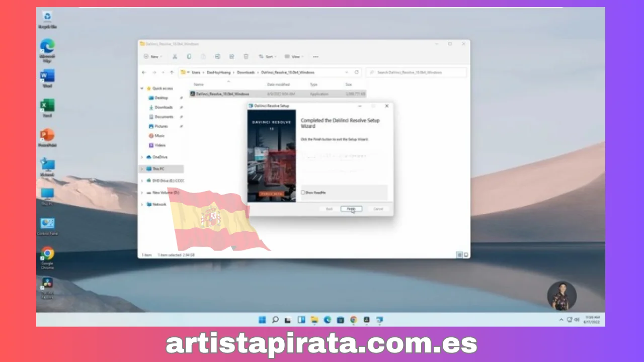
Task: Close the DaVinci Resolve Setup dialog
Action: coord(386,106)
